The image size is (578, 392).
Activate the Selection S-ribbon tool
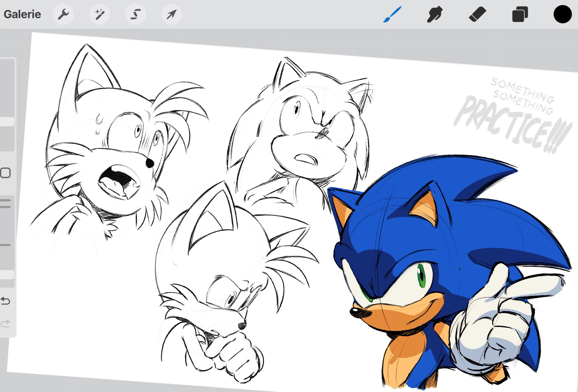tap(136, 14)
